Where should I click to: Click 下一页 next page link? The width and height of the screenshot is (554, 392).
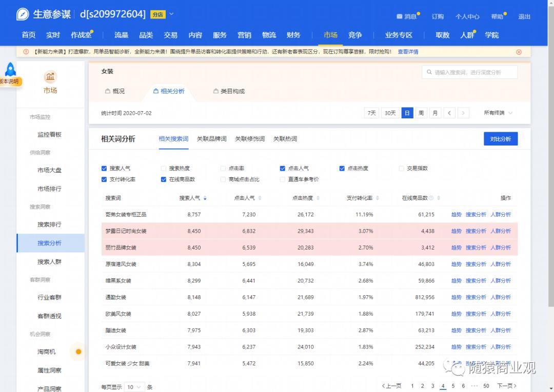[507, 386]
